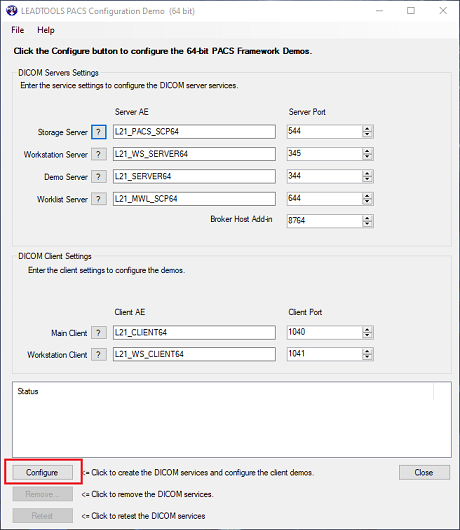Click the Workstation Client help button

(99, 354)
